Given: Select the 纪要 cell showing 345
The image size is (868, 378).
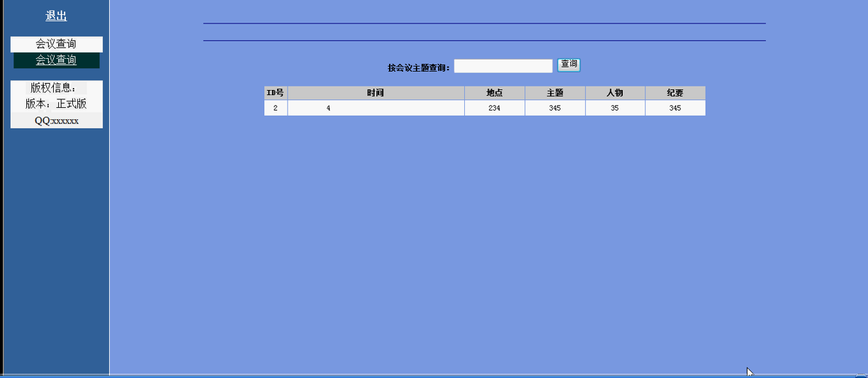Looking at the screenshot, I should [675, 108].
